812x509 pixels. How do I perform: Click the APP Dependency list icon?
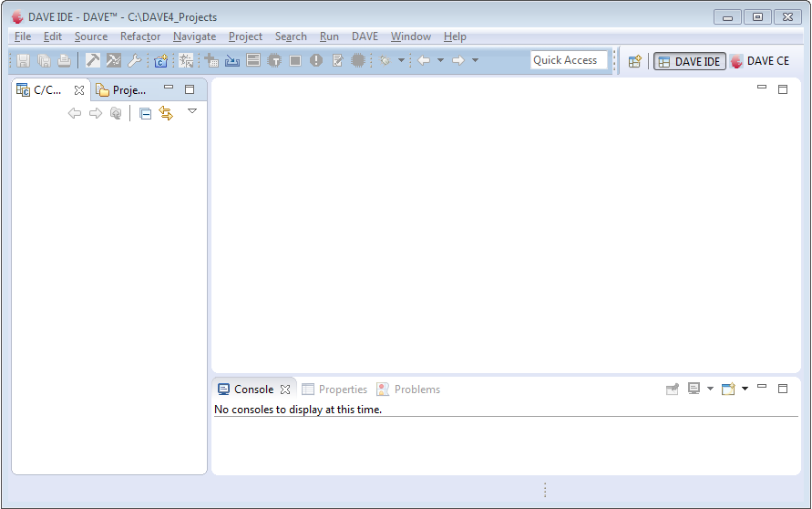coord(253,60)
